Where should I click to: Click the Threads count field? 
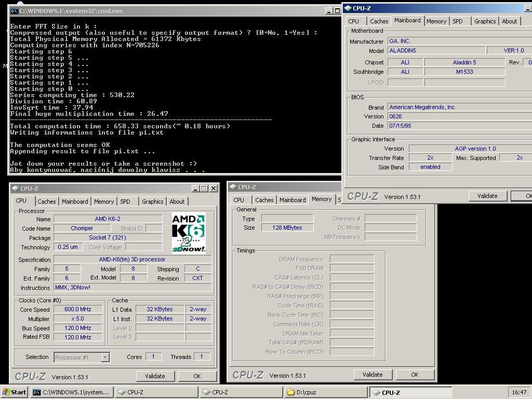pyautogui.click(x=202, y=356)
